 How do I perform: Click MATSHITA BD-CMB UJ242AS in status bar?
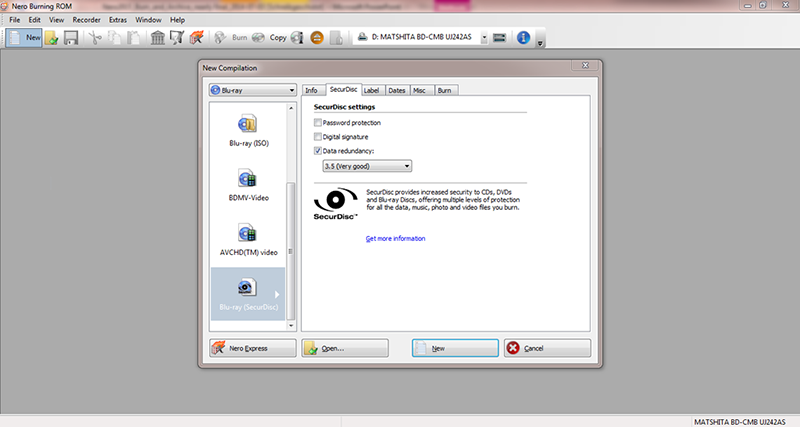tap(739, 422)
